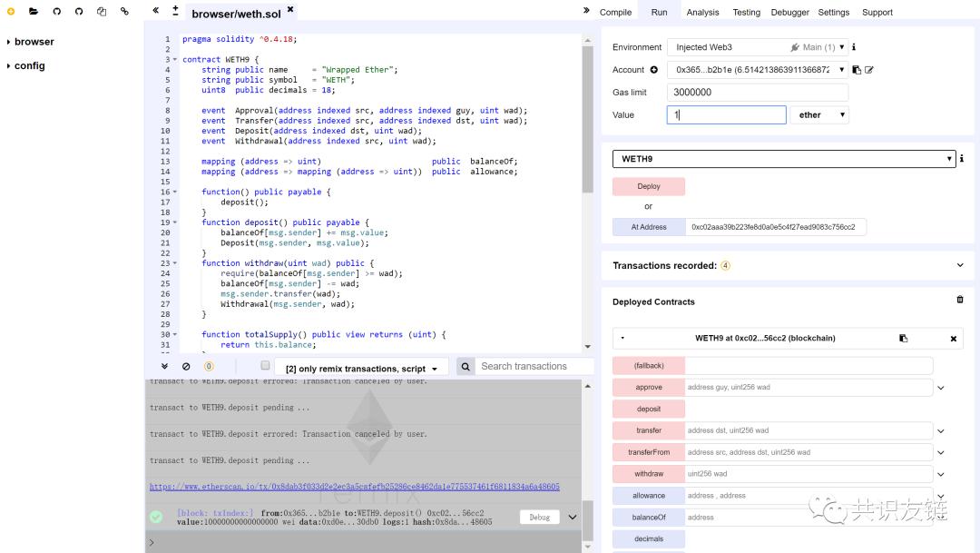
Task: Click the (fallback) function button
Action: click(x=649, y=365)
